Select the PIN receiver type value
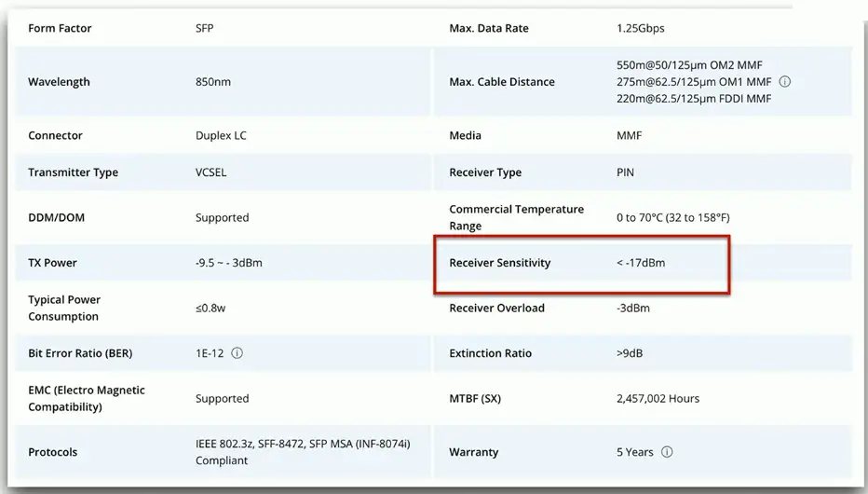The height and width of the screenshot is (494, 868). (x=626, y=172)
